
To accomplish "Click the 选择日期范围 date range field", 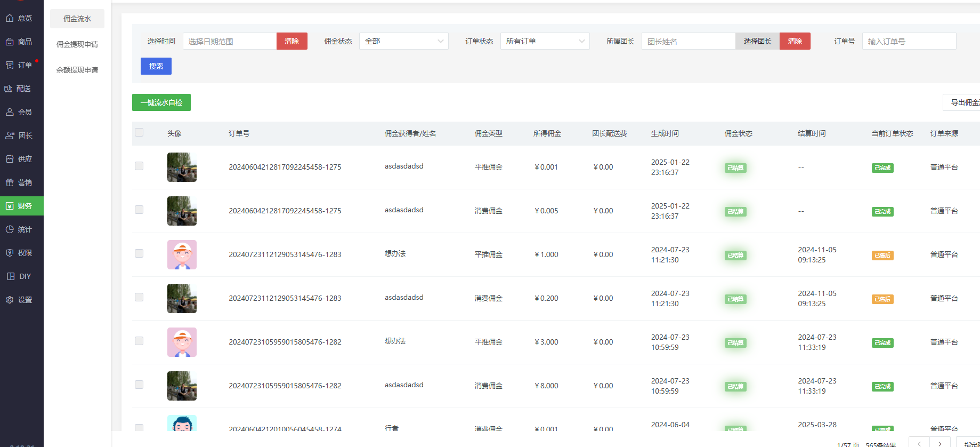I will pos(230,41).
